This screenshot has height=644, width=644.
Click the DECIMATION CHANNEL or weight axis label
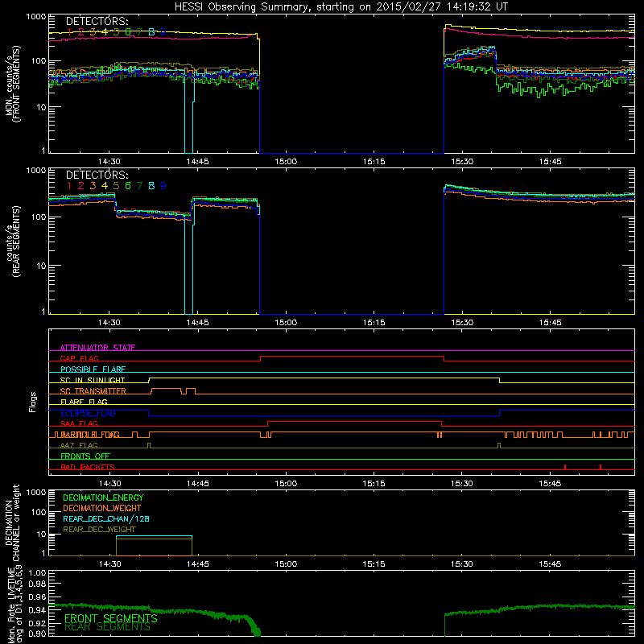11,522
